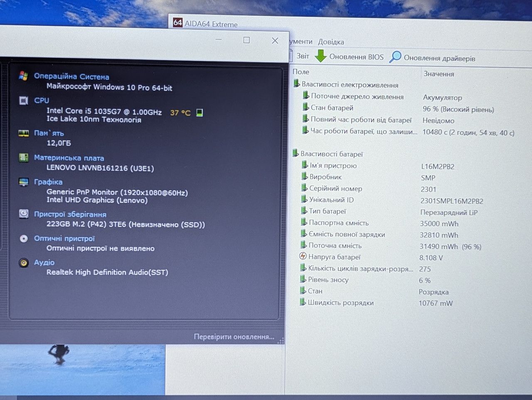This screenshot has height=400, width=532.
Task: Click the Operating System Windows flag icon
Action: tap(23, 76)
